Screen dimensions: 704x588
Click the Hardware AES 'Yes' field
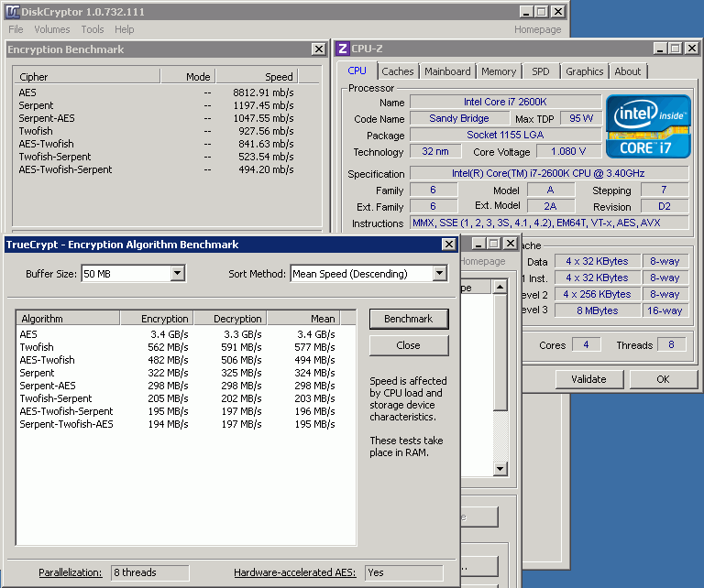pyautogui.click(x=403, y=572)
